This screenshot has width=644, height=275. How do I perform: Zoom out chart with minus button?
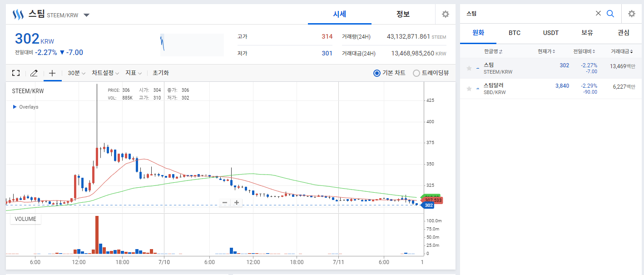[225, 203]
